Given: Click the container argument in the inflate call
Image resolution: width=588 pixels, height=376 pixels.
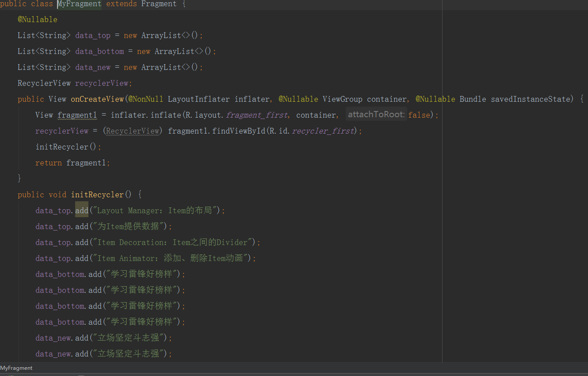Looking at the screenshot, I should tap(316, 115).
